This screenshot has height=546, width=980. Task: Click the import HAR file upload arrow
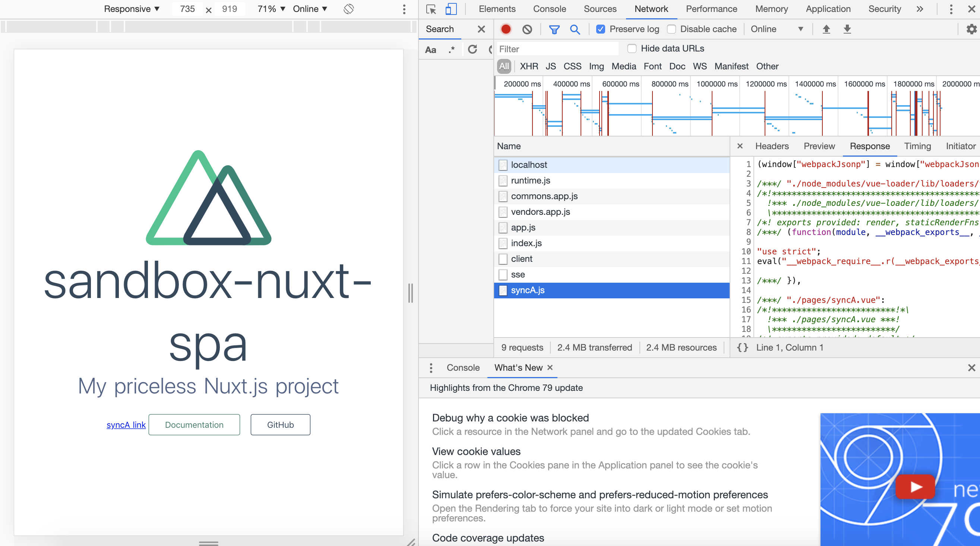tap(826, 29)
